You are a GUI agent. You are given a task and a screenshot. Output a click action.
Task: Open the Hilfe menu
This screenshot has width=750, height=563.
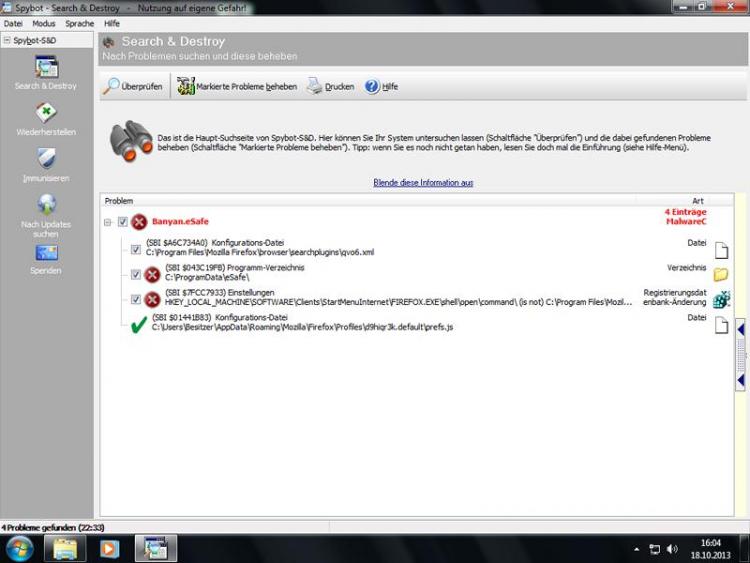click(x=112, y=23)
